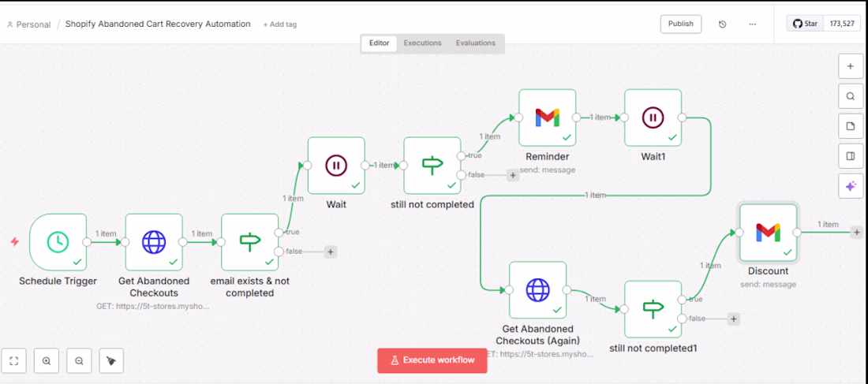868x384 pixels.
Task: Click the 'Get Abandoned Checkouts (Again)' label
Action: pos(537,334)
